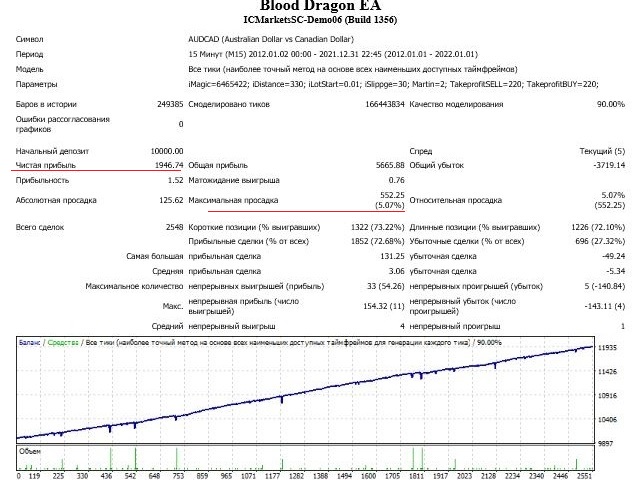Select the Средний непрерывный выигрыш label
The width and height of the screenshot is (640, 480).
pos(213,326)
